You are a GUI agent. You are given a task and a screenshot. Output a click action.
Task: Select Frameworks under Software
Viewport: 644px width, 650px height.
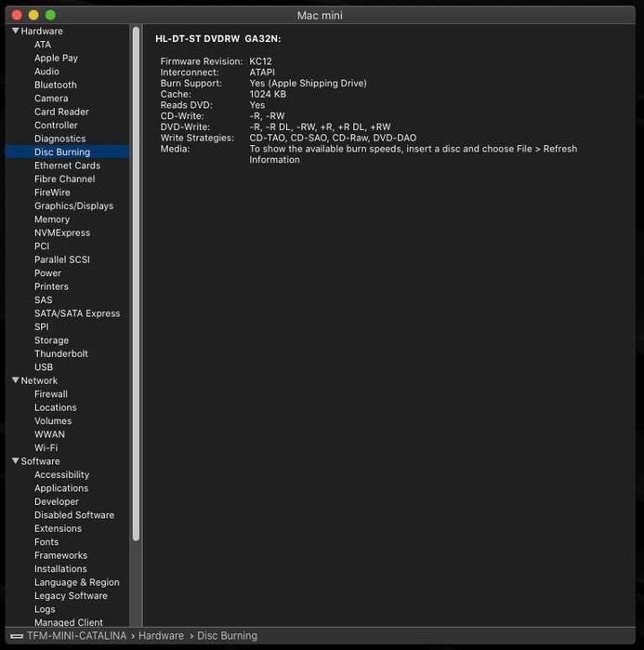click(61, 555)
